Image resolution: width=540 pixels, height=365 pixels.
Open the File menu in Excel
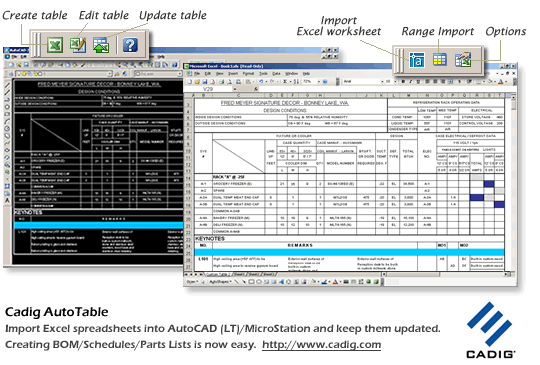[197, 73]
